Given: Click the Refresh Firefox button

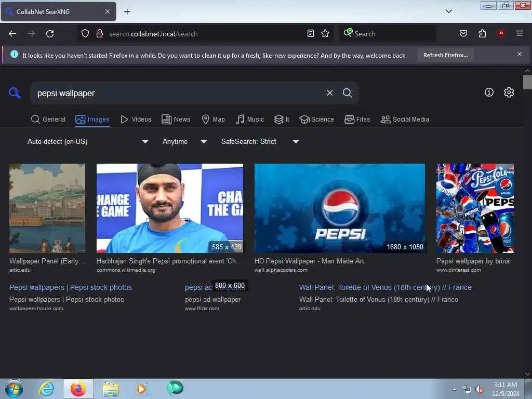Looking at the screenshot, I should (445, 55).
